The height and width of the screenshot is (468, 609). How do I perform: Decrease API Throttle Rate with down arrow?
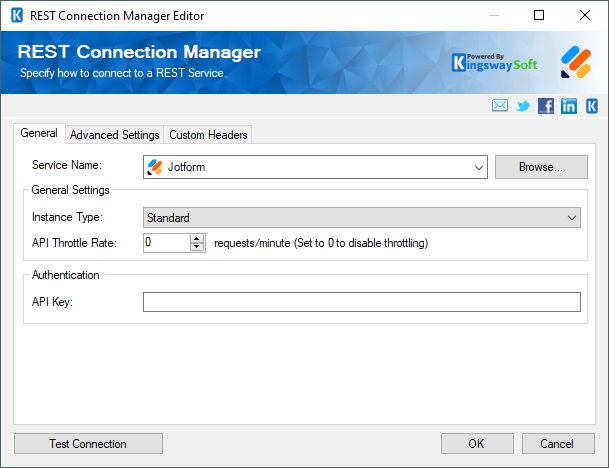click(197, 247)
